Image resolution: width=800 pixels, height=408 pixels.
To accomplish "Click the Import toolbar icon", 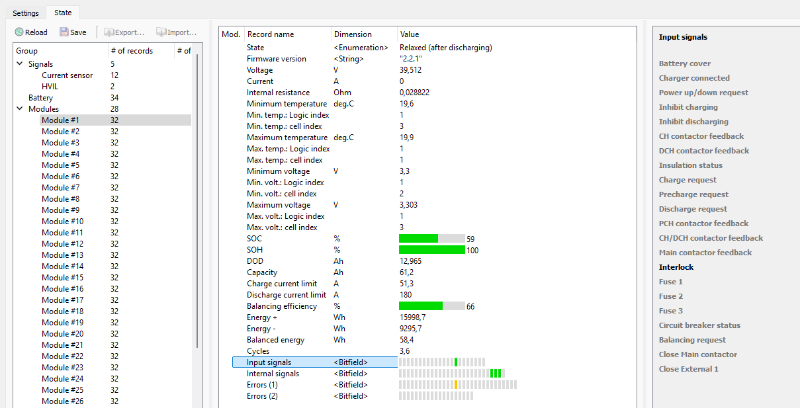I will point(161,32).
